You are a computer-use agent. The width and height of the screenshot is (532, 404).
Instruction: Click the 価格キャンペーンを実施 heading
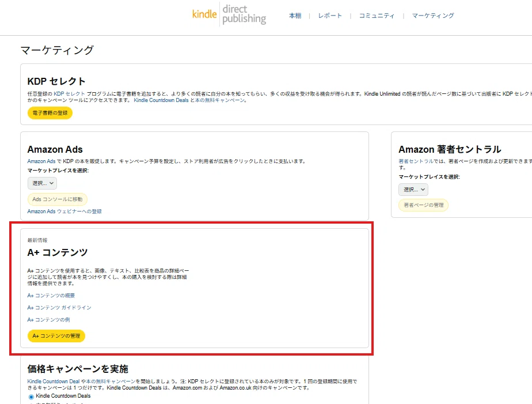click(78, 369)
